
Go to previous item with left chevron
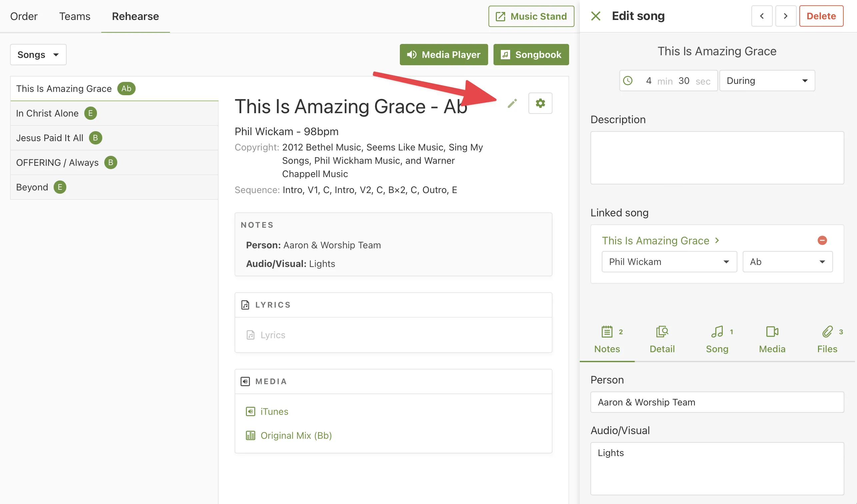point(761,16)
